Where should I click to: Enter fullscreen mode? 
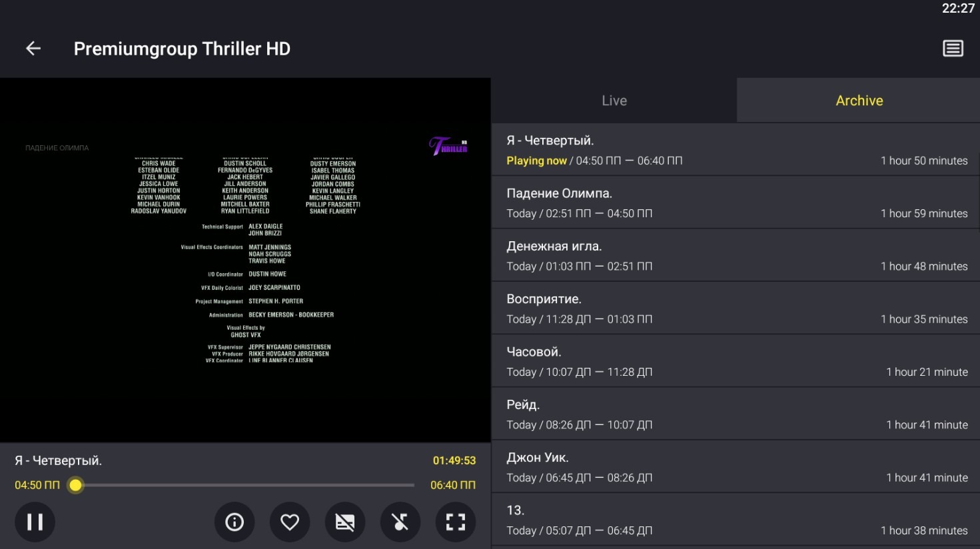pyautogui.click(x=456, y=522)
